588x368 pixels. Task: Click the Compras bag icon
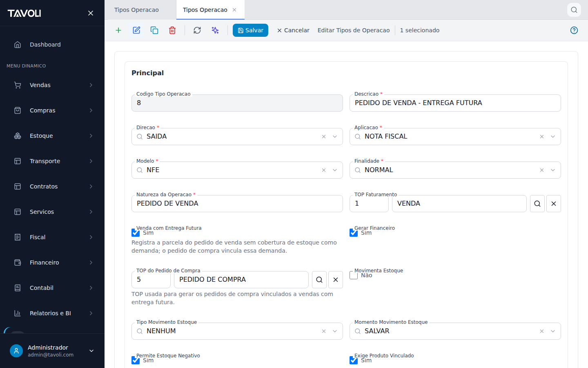(x=18, y=110)
